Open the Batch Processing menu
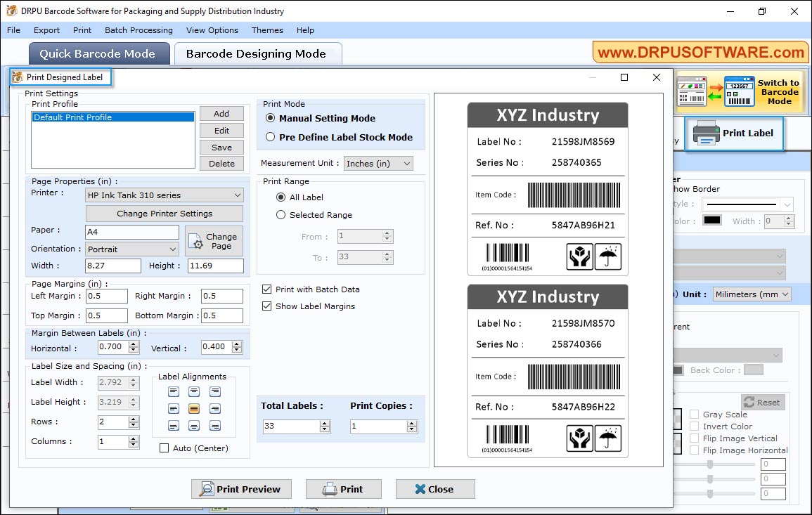812x515 pixels. click(138, 30)
